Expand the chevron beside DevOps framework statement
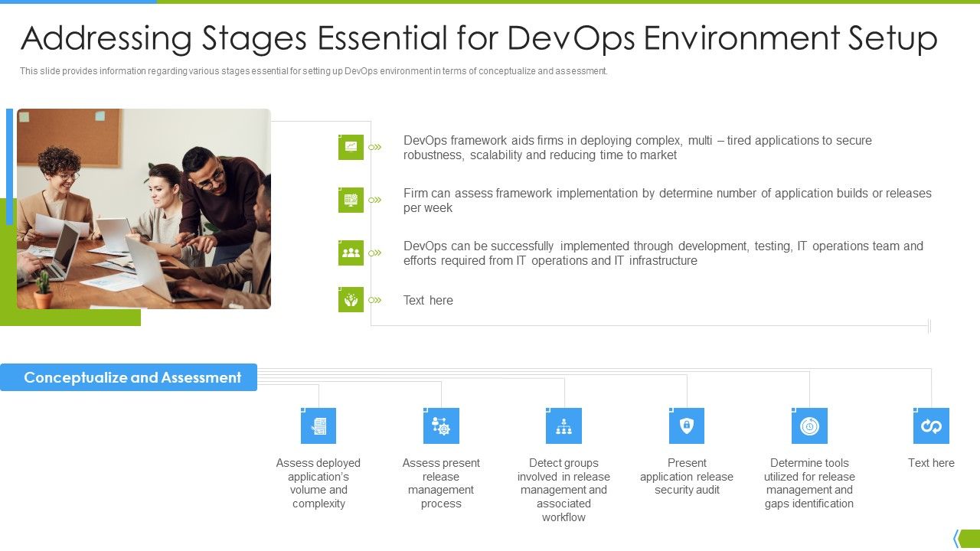This screenshot has height=551, width=980. coord(375,147)
